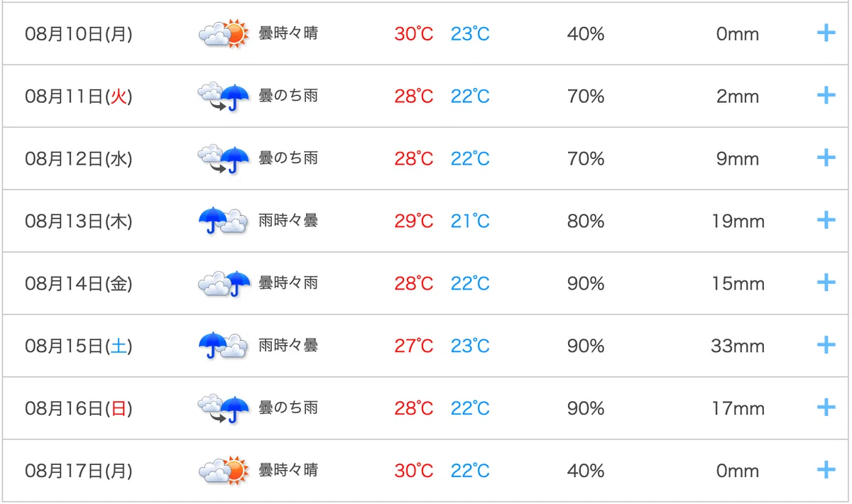Open the plus expander on 08月13日(木)
The width and height of the screenshot is (852, 504).
(x=826, y=220)
